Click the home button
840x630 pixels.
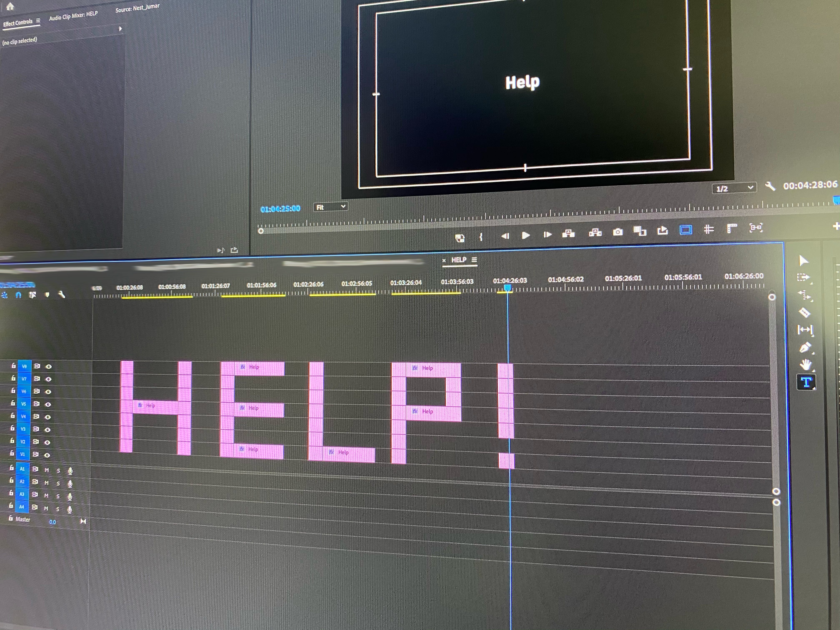point(10,6)
